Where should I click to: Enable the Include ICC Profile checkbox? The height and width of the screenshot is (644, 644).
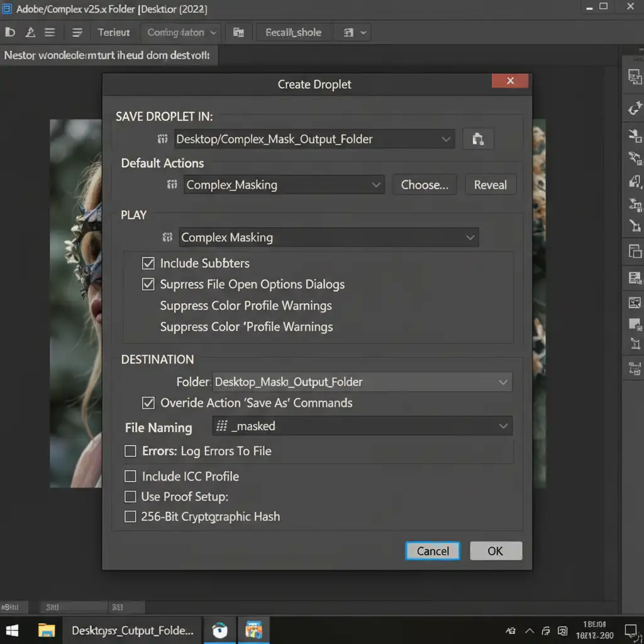point(130,476)
